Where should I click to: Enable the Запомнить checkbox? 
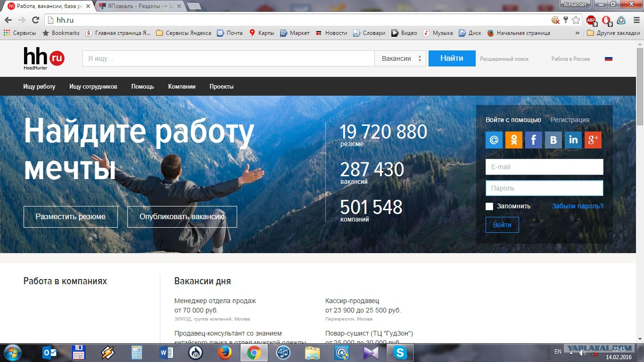(489, 206)
